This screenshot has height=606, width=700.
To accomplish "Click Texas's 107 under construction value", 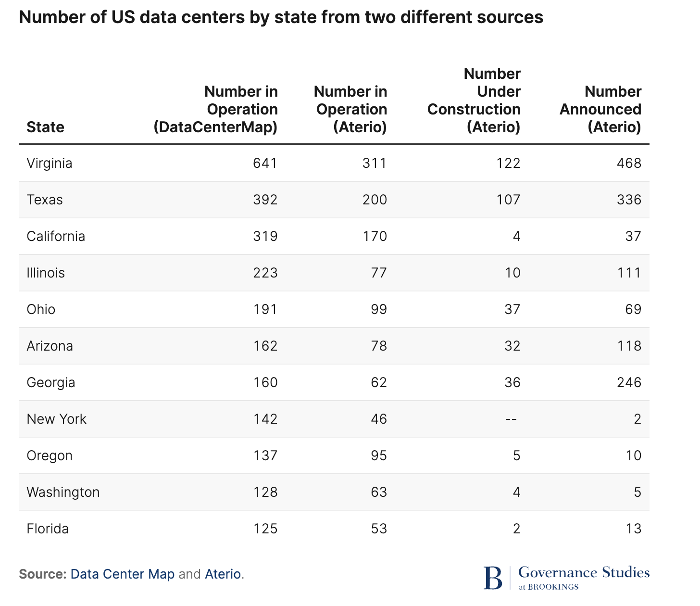I will click(509, 200).
